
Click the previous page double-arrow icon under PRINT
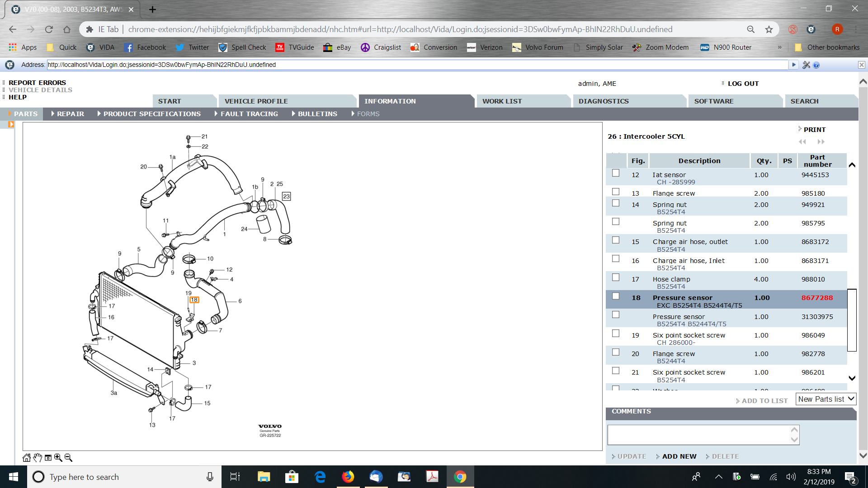802,142
